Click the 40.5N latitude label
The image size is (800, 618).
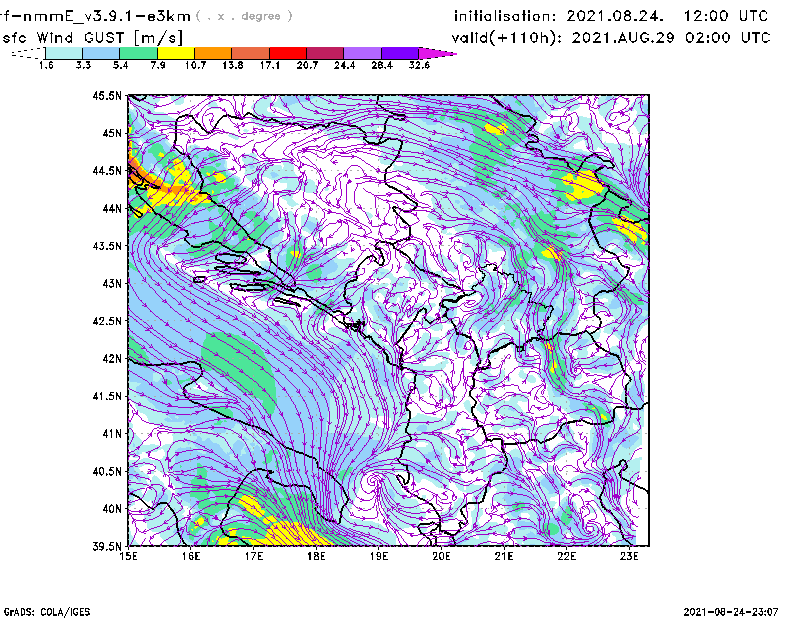tap(107, 472)
